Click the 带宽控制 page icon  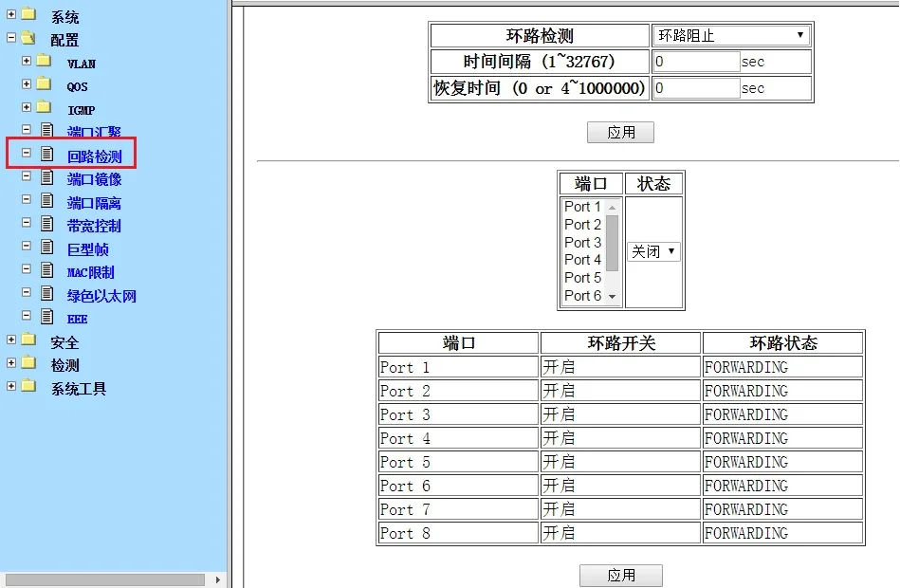[47, 223]
